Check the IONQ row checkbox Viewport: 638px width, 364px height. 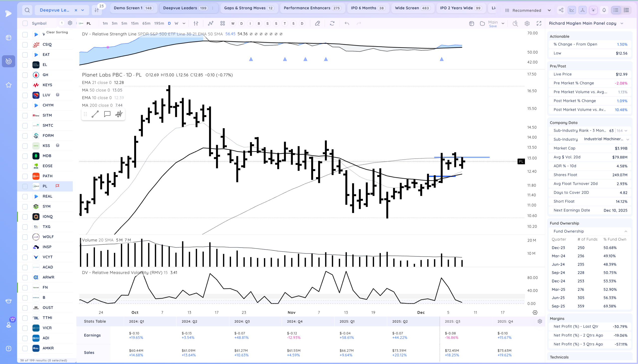click(x=25, y=217)
